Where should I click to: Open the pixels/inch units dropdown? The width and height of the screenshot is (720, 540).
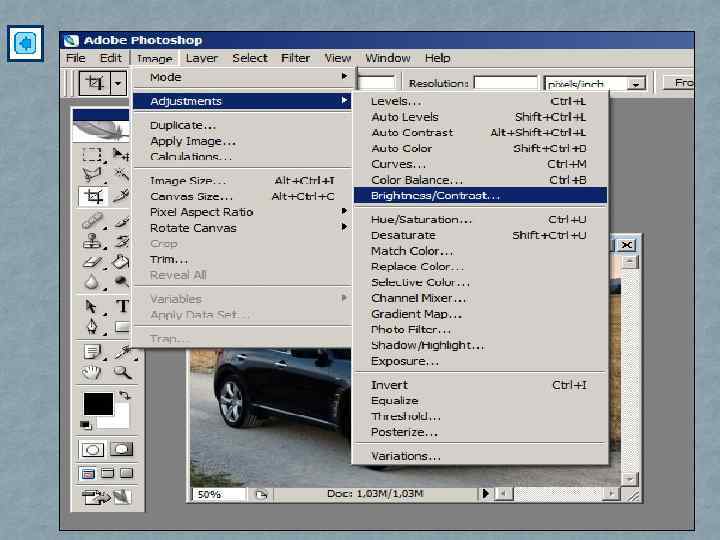pyautogui.click(x=635, y=84)
